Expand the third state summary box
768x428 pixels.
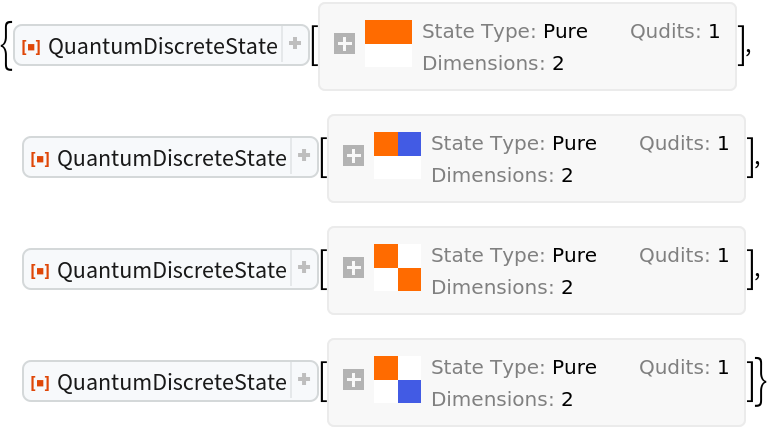353,268
